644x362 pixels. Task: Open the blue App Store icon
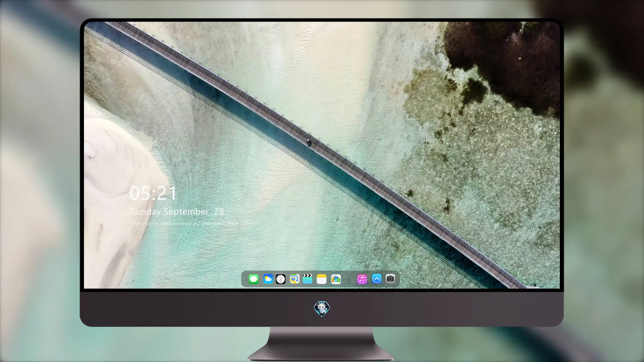(x=377, y=279)
